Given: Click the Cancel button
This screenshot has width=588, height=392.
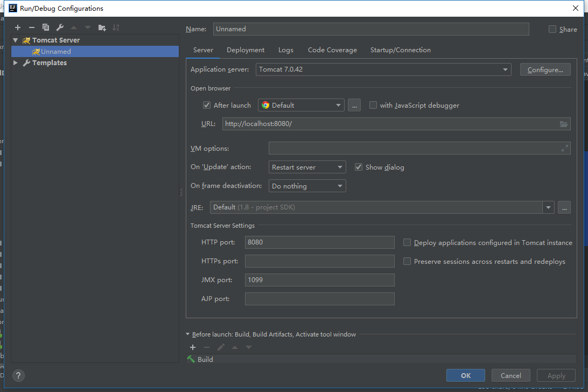Looking at the screenshot, I should [511, 375].
